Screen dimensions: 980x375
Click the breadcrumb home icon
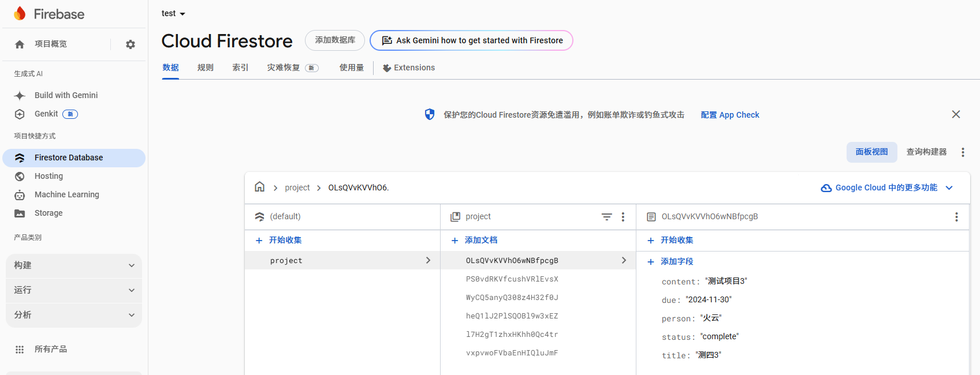tap(260, 187)
